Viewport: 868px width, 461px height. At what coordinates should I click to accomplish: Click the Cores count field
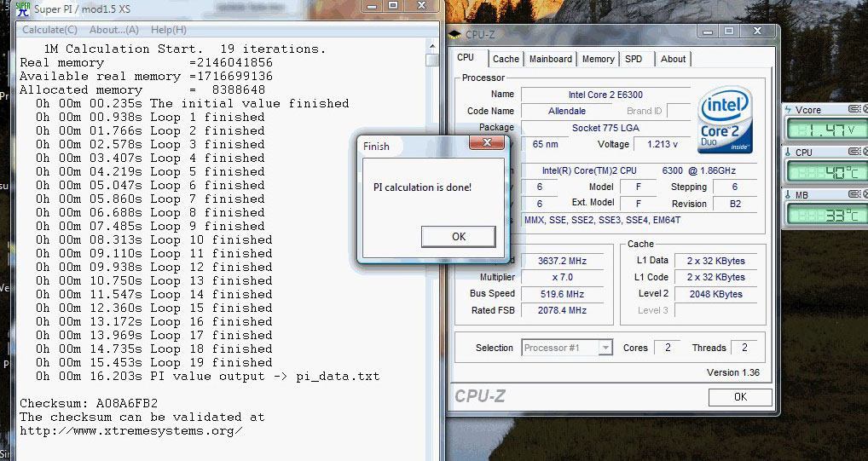click(x=667, y=348)
